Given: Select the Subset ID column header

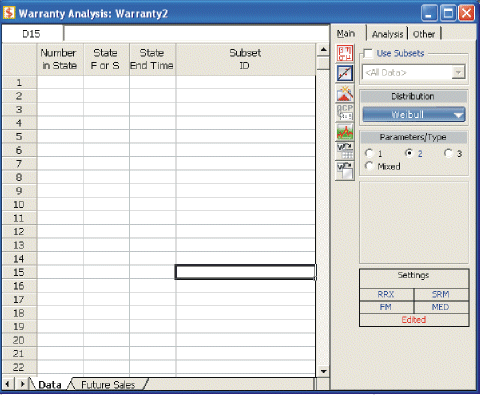Looking at the screenshot, I should (245, 59).
